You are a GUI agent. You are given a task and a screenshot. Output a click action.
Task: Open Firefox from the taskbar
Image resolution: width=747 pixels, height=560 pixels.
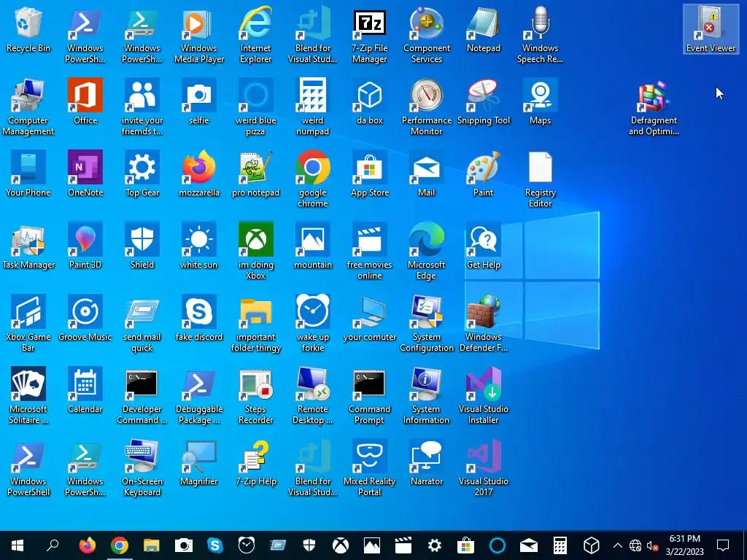(x=88, y=545)
